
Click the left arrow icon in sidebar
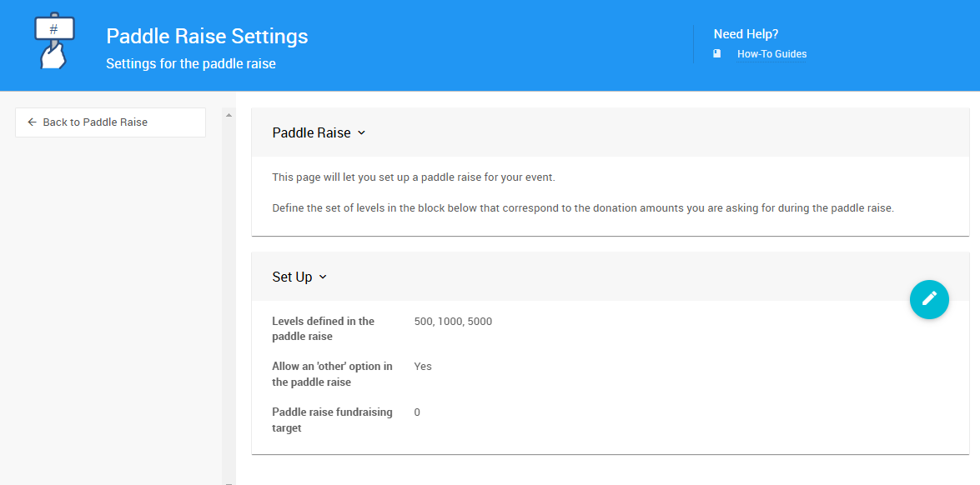coord(32,122)
